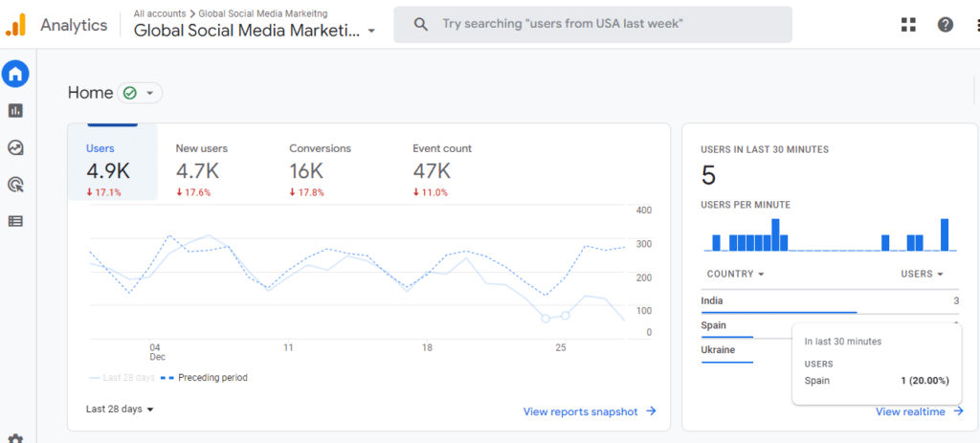
Task: Click the Home page title
Action: coord(91,93)
